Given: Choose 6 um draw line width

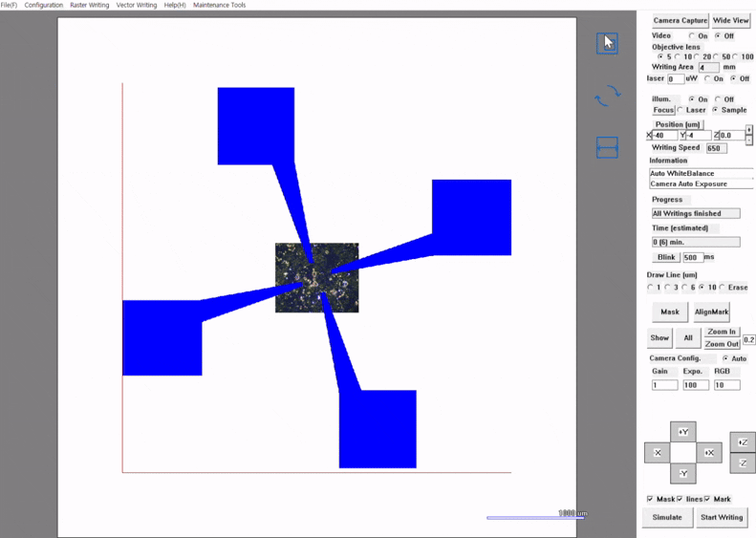Looking at the screenshot, I should pyautogui.click(x=684, y=288).
